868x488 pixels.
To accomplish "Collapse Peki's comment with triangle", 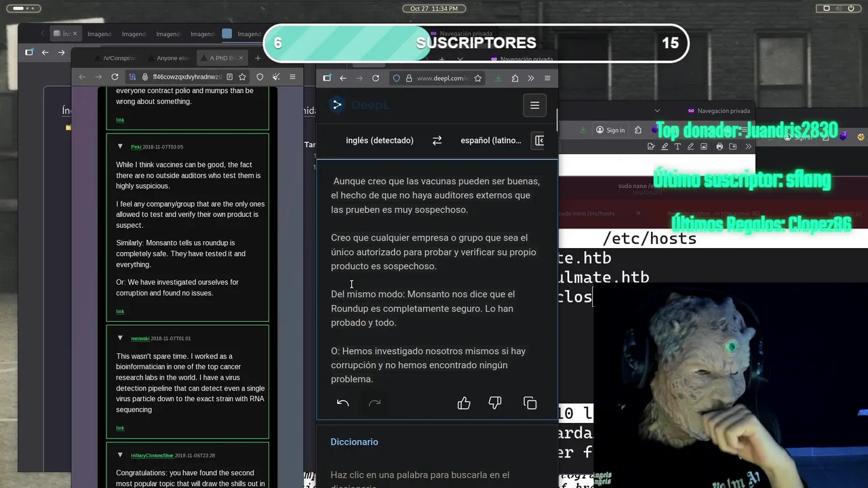I will (x=120, y=146).
